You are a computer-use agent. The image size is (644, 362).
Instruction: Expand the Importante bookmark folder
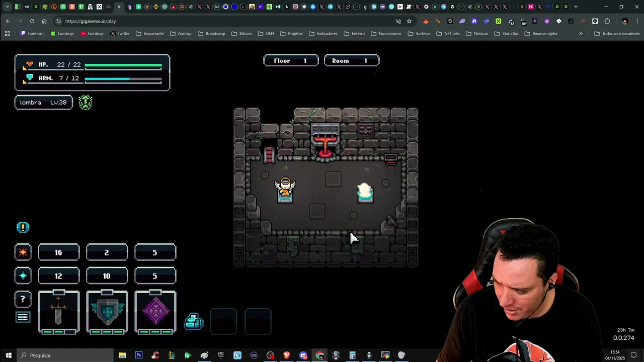click(149, 34)
